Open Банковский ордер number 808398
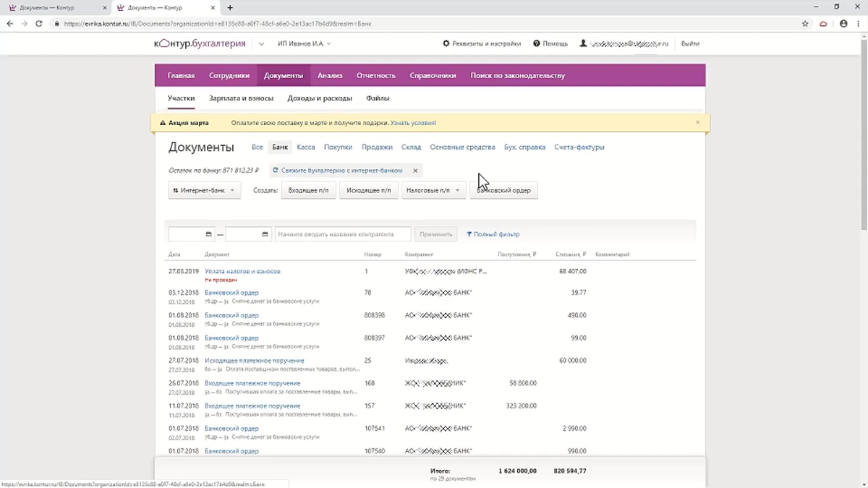The height and width of the screenshot is (488, 868). pyautogui.click(x=231, y=315)
